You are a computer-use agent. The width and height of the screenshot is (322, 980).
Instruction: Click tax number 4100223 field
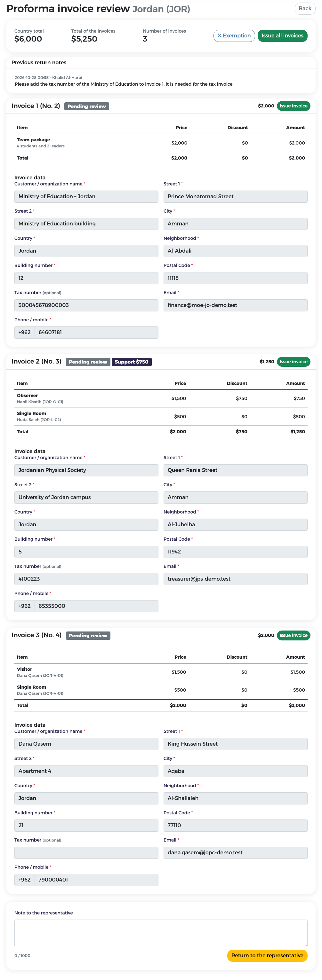[x=86, y=579]
